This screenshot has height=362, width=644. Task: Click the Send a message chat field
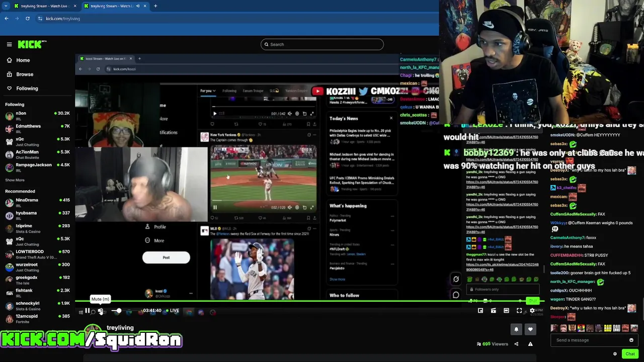click(591, 340)
